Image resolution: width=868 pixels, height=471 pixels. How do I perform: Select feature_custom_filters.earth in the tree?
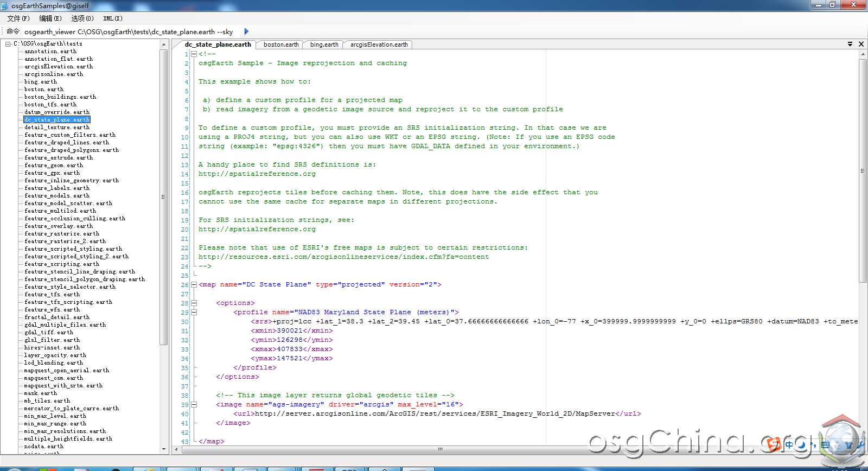(69, 135)
